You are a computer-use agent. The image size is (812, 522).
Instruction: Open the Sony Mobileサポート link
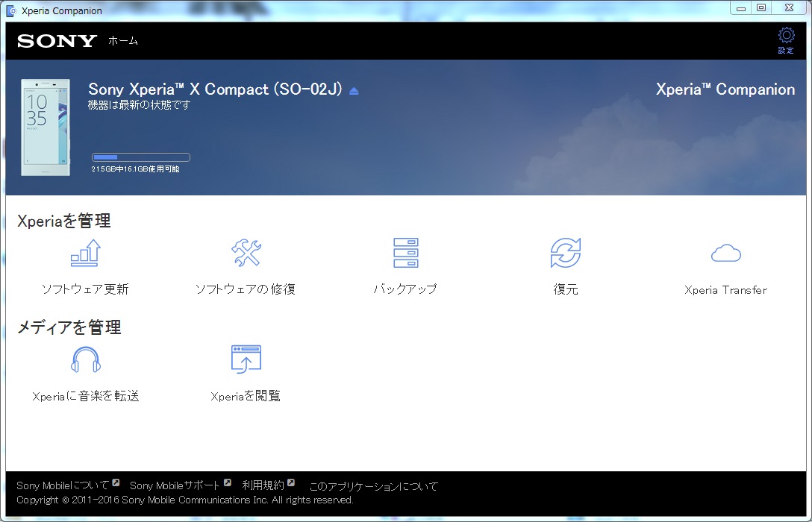coord(175,485)
